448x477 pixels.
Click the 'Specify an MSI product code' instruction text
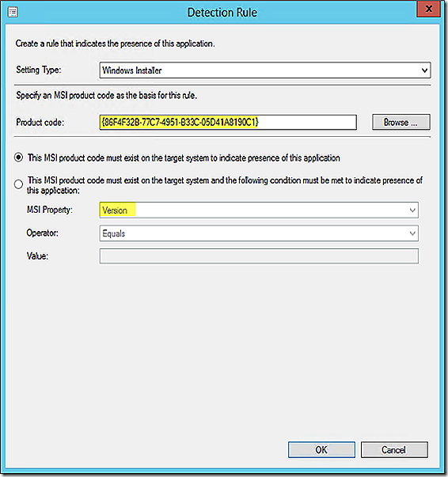coord(107,96)
